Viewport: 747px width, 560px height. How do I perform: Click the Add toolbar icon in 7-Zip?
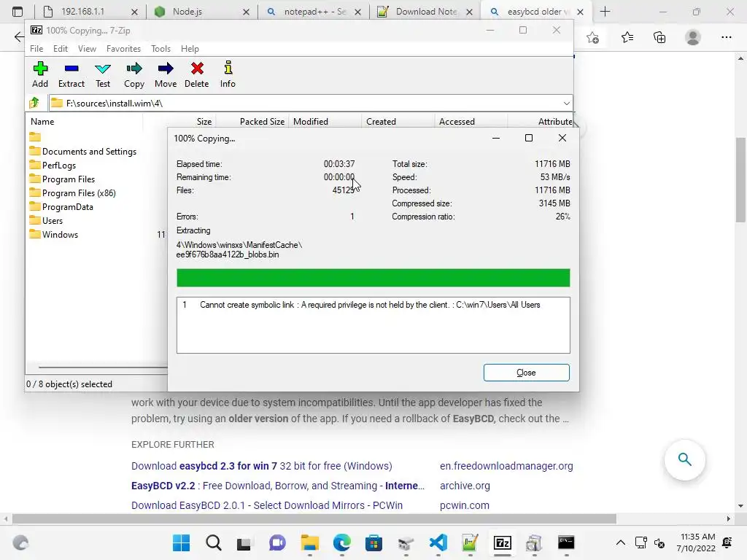pyautogui.click(x=40, y=74)
